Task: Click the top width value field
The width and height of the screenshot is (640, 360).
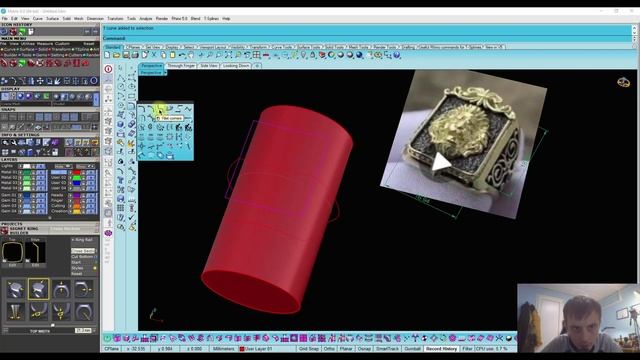Action: pyautogui.click(x=83, y=331)
